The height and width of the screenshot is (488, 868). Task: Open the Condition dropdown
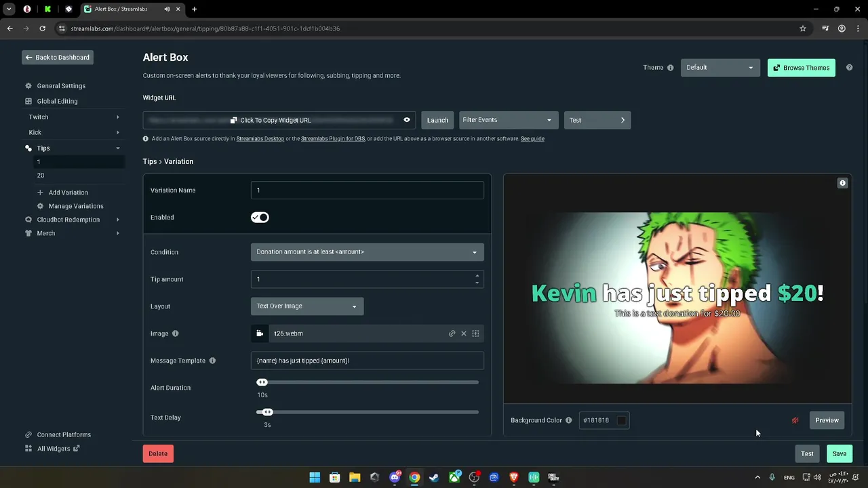[x=367, y=252]
